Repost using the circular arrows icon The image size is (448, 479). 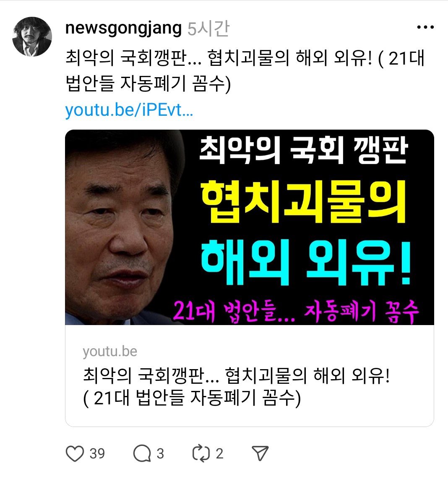[x=201, y=453]
